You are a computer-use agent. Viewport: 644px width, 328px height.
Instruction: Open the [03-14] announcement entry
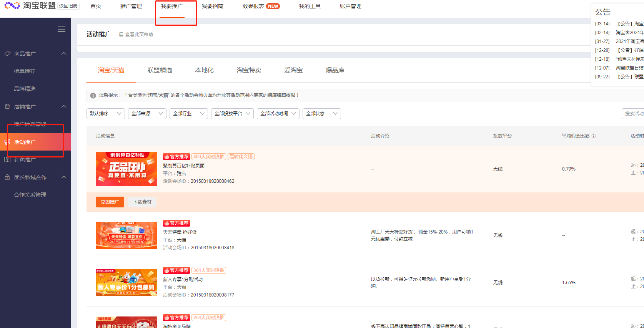click(x=619, y=24)
